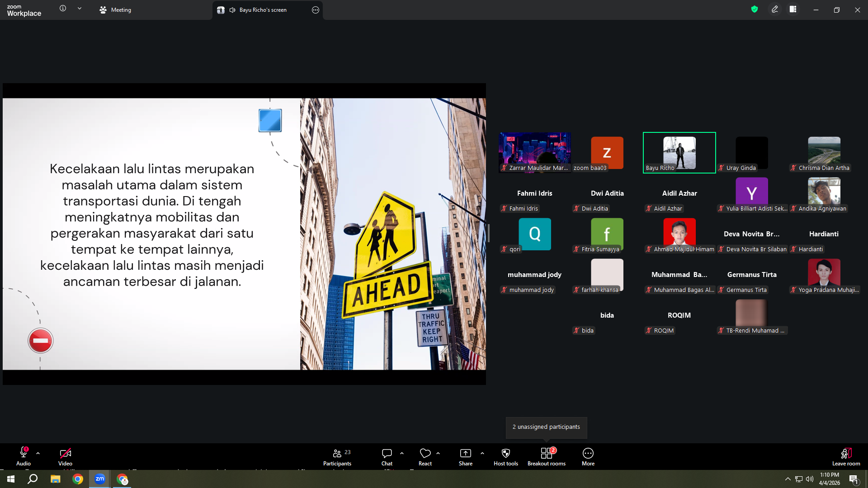Select Yoga Pradana's participant tile

click(824, 275)
